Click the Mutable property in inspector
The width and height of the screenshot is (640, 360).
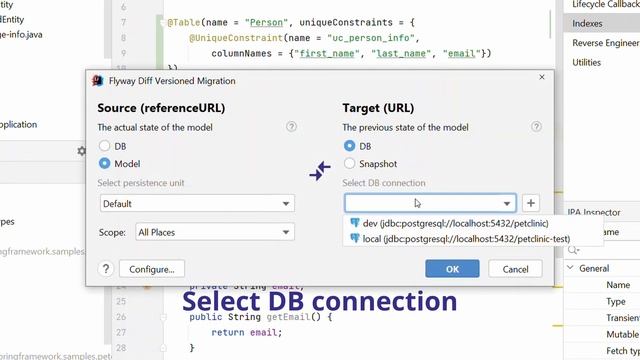pyautogui.click(x=622, y=334)
